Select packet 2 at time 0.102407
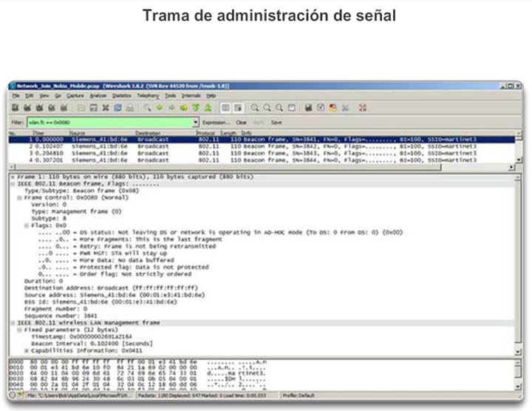Image resolution: width=532 pixels, height=411 pixels. [262, 146]
